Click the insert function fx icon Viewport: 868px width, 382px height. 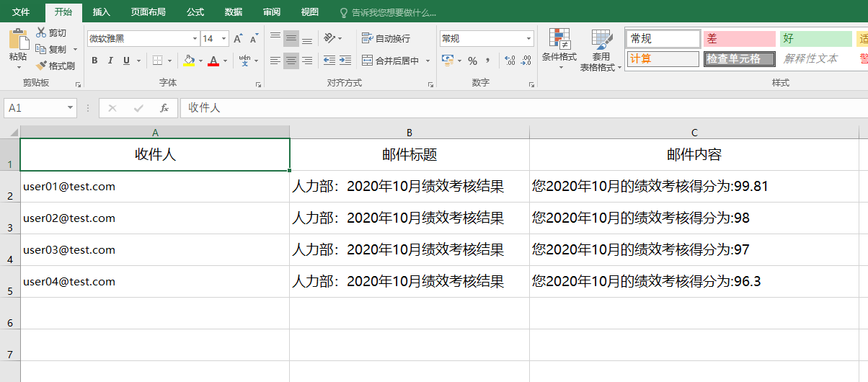pos(164,108)
